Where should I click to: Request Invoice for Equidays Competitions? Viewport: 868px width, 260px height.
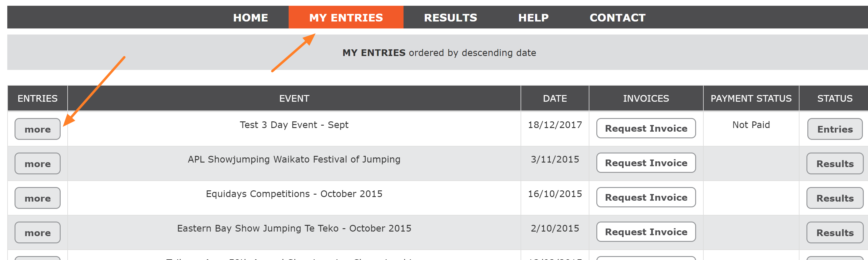click(645, 197)
